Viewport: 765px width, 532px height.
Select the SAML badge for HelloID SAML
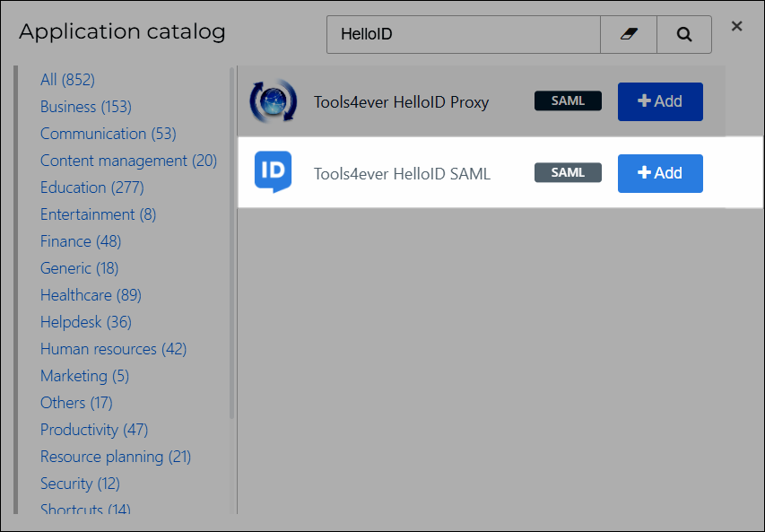568,173
